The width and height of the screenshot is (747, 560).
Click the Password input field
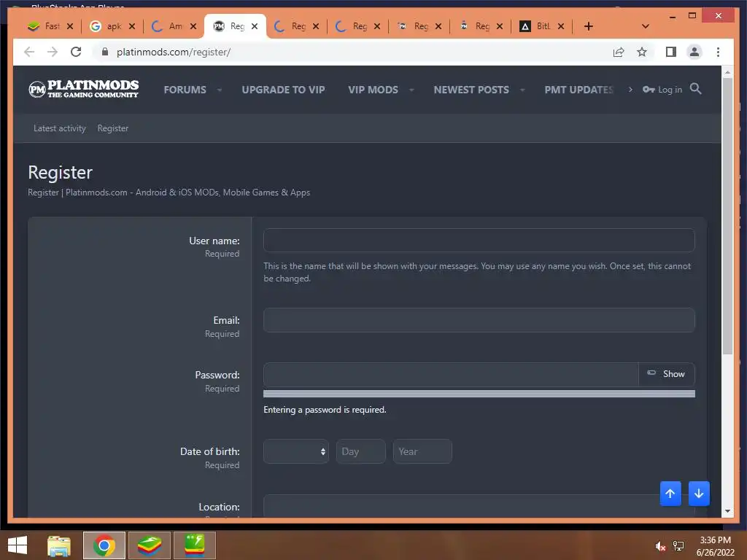click(451, 374)
